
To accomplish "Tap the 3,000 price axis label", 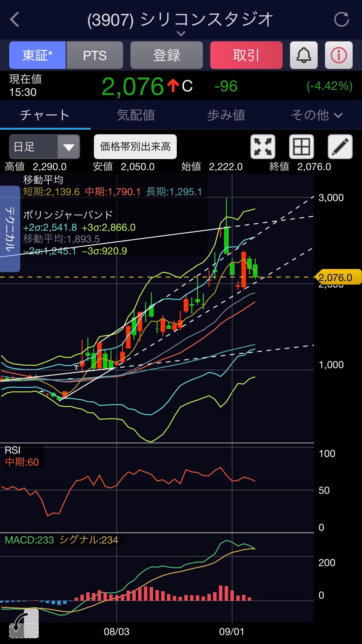I will pyautogui.click(x=331, y=197).
